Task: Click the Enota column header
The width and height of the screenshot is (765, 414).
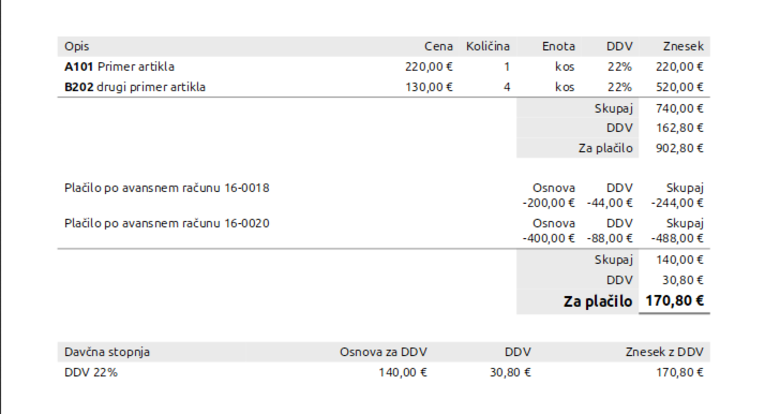Action: click(x=558, y=46)
